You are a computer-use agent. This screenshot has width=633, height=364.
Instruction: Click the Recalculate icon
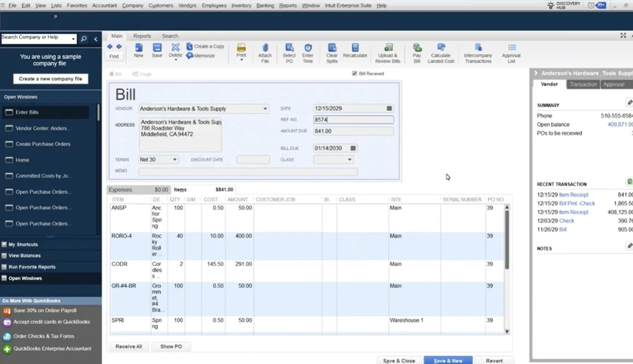pyautogui.click(x=355, y=50)
